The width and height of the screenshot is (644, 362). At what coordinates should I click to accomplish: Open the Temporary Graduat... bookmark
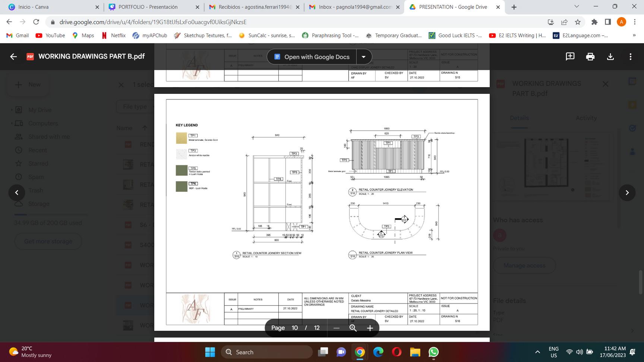394,35
